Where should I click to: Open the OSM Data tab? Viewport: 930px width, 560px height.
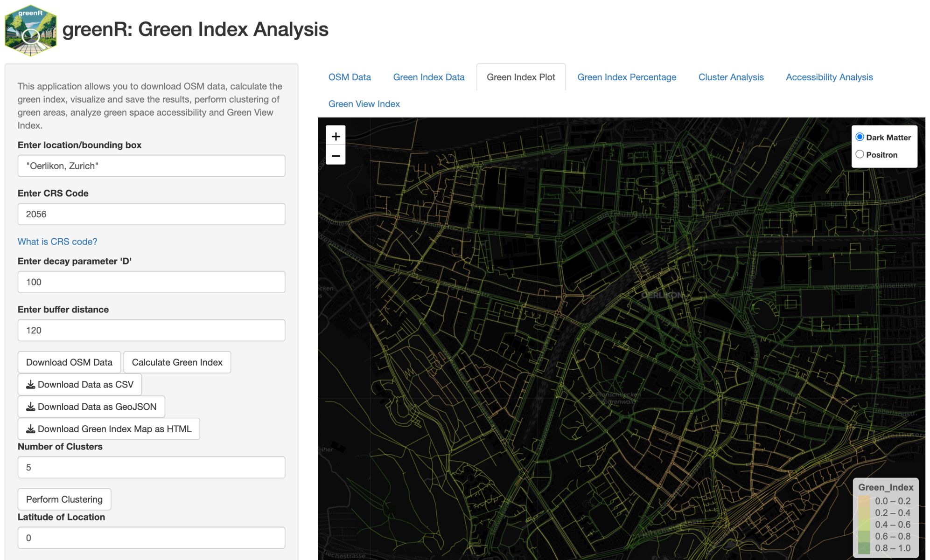(x=350, y=77)
